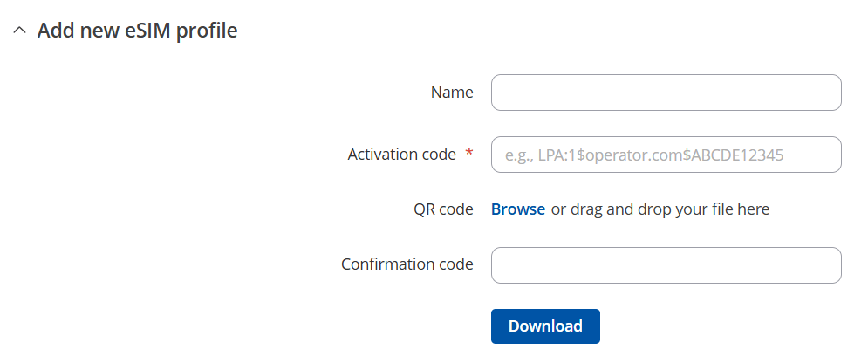The height and width of the screenshot is (364, 868).
Task: Click the up chevron beside section title
Action: [x=20, y=31]
